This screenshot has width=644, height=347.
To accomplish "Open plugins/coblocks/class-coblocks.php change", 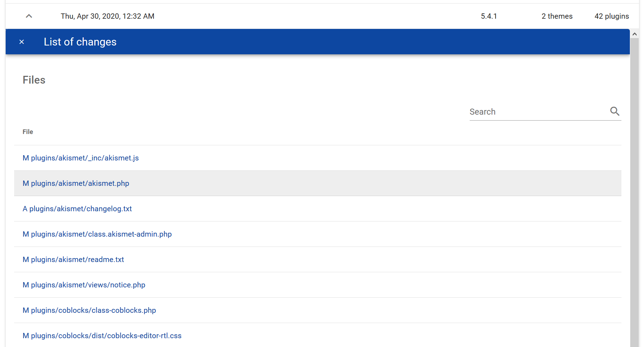I will point(89,310).
